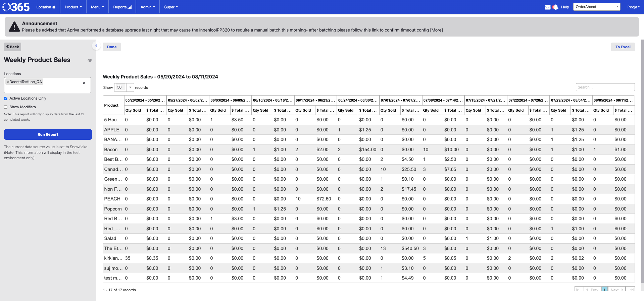Open the Reports menu
Screen dimensions: 644x301
122,7
